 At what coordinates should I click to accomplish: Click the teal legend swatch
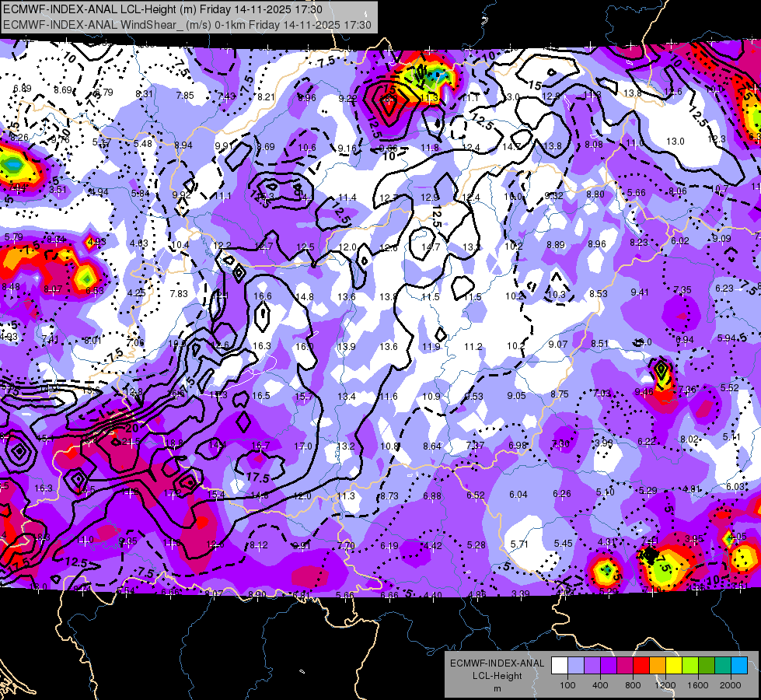click(x=723, y=666)
